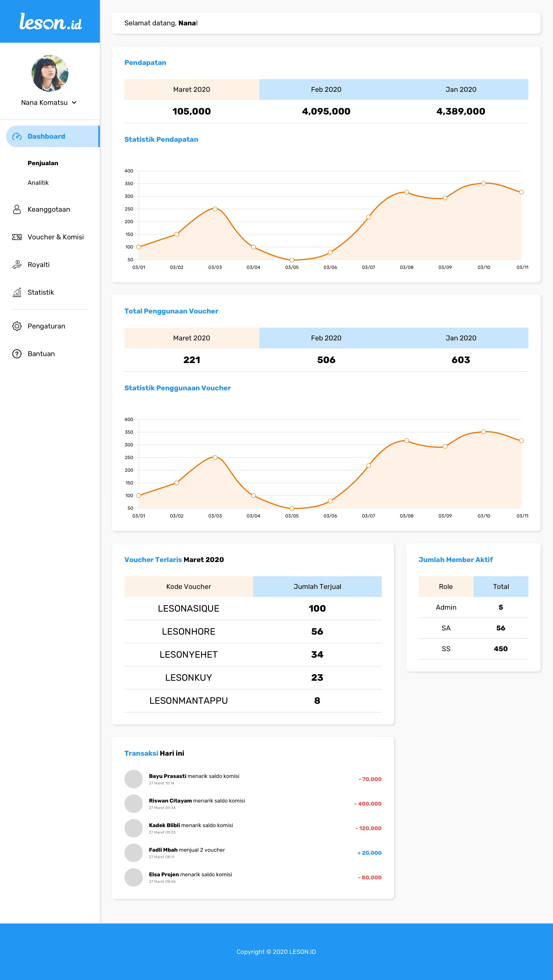Screen dimensions: 553x980
Task: Click the Jumlah Terjual column header
Action: click(317, 587)
